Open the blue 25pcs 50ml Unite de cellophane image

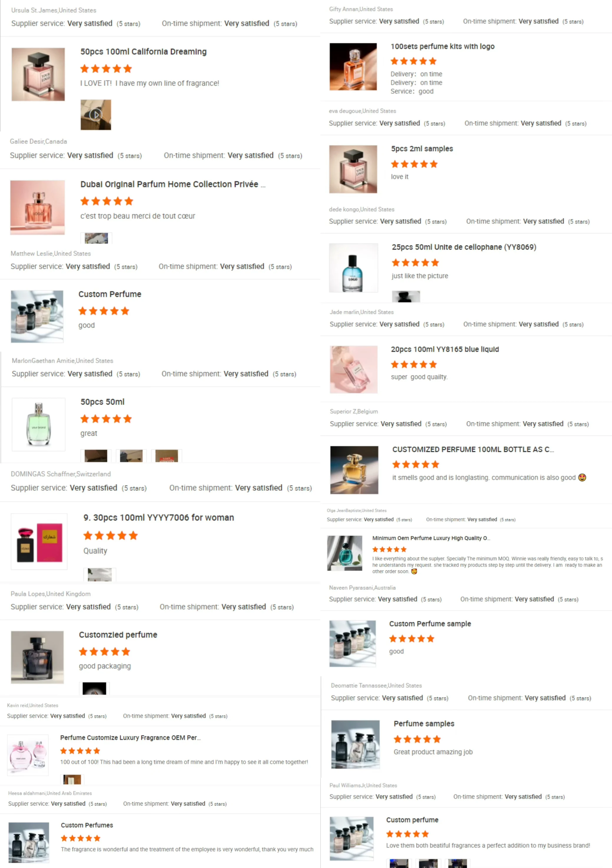(x=354, y=268)
